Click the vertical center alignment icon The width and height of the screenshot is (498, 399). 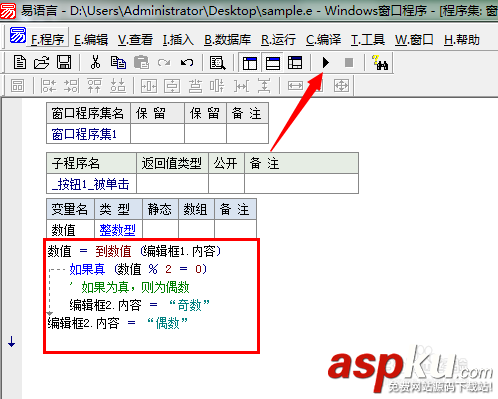point(217,86)
